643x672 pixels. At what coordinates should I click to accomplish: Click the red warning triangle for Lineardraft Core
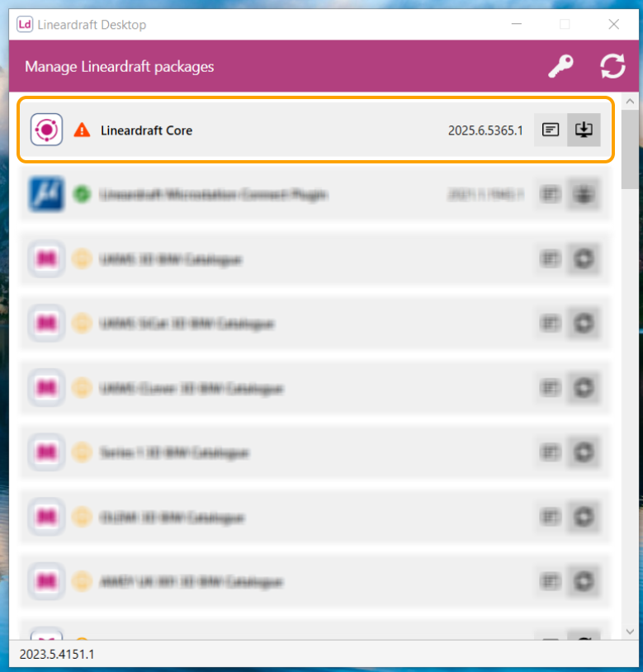(x=82, y=130)
